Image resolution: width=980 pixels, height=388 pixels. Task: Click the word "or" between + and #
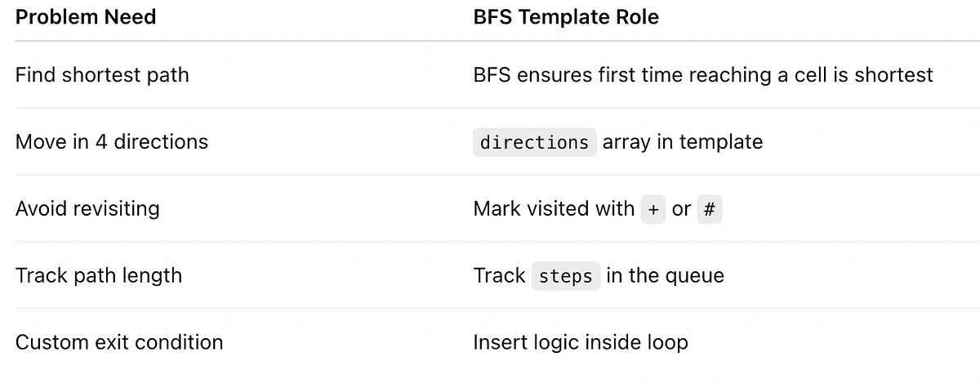(x=681, y=209)
